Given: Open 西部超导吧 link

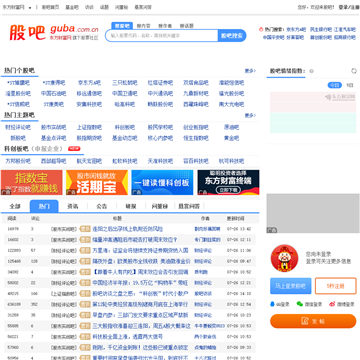Looking at the screenshot, I should pos(54,161).
